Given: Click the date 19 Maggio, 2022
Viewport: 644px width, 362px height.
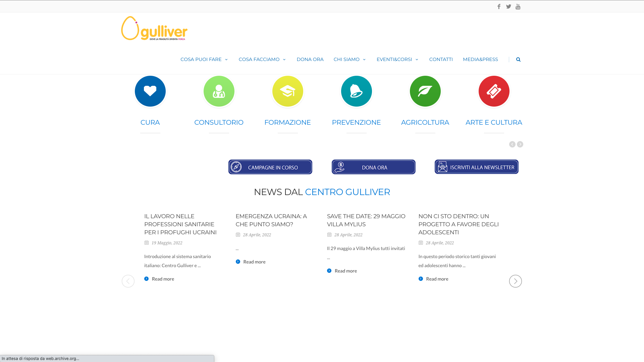Looking at the screenshot, I should [167, 243].
